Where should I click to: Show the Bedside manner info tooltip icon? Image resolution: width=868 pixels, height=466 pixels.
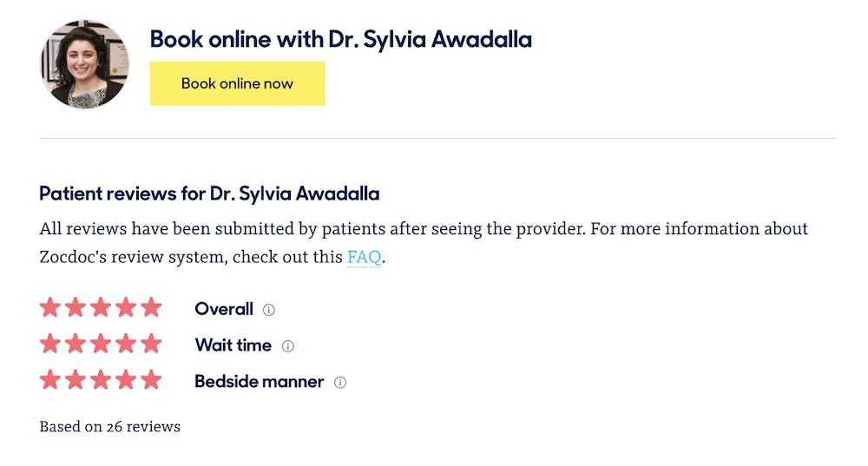click(340, 383)
